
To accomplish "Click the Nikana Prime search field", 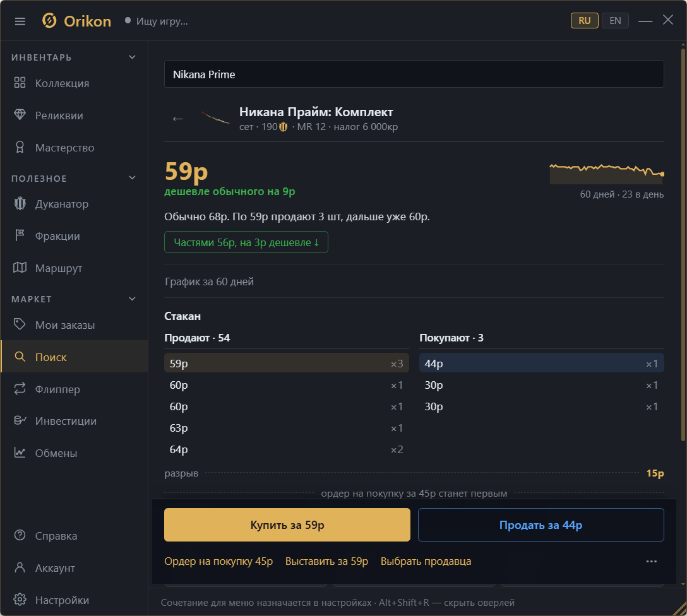I will pos(414,74).
